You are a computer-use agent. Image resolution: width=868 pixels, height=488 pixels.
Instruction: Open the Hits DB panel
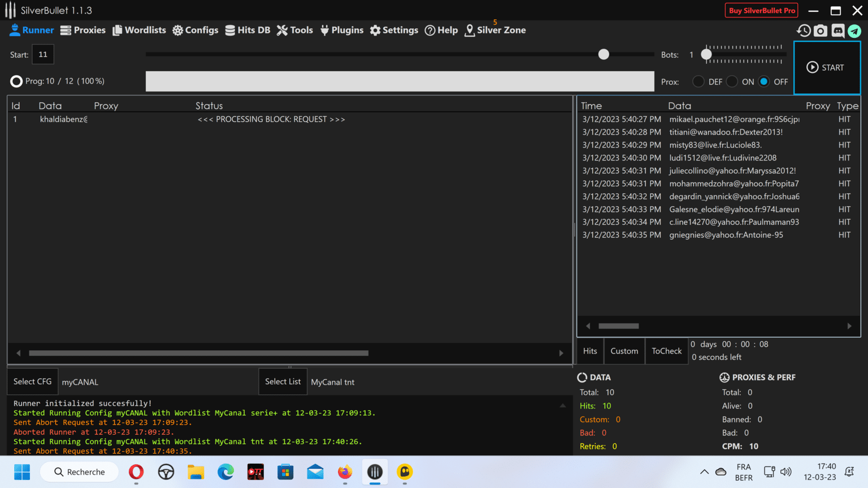[248, 30]
